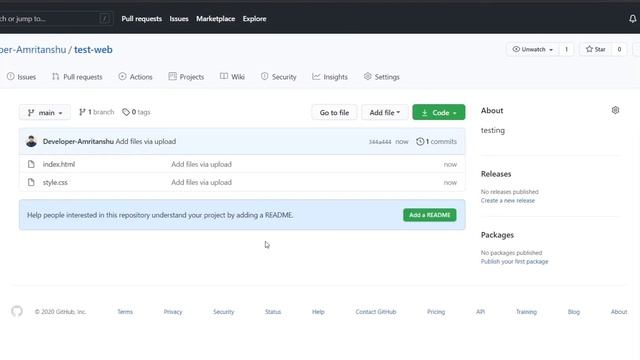Click Pull requests in top navigation bar
Image resolution: width=640 pixels, height=360 pixels.
pos(142,19)
